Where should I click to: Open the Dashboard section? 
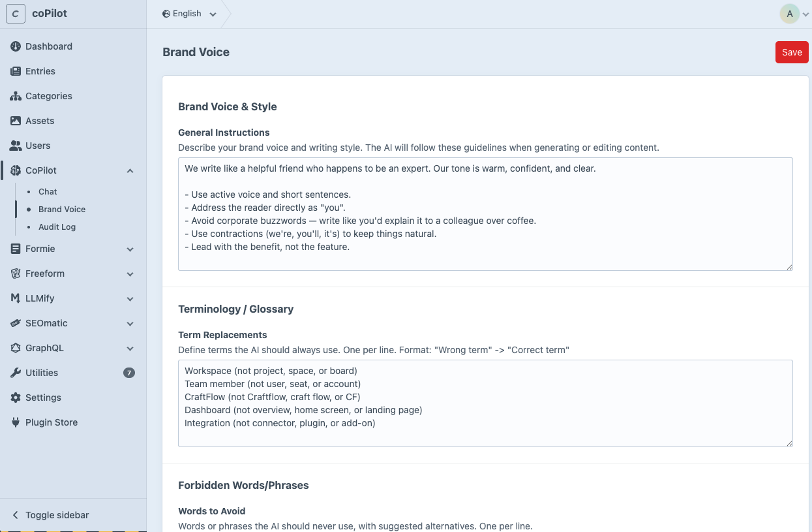(49, 46)
